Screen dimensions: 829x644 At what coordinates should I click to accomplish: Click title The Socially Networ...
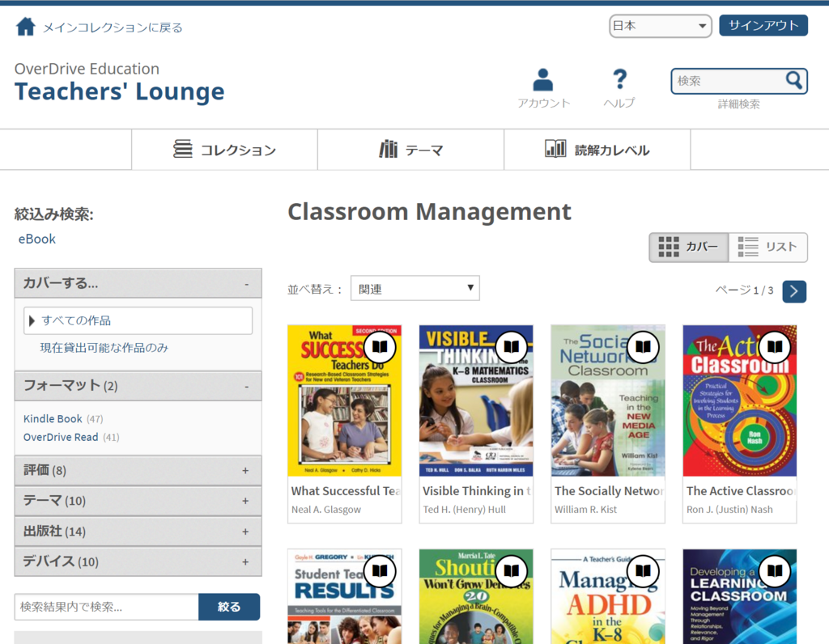tap(609, 491)
